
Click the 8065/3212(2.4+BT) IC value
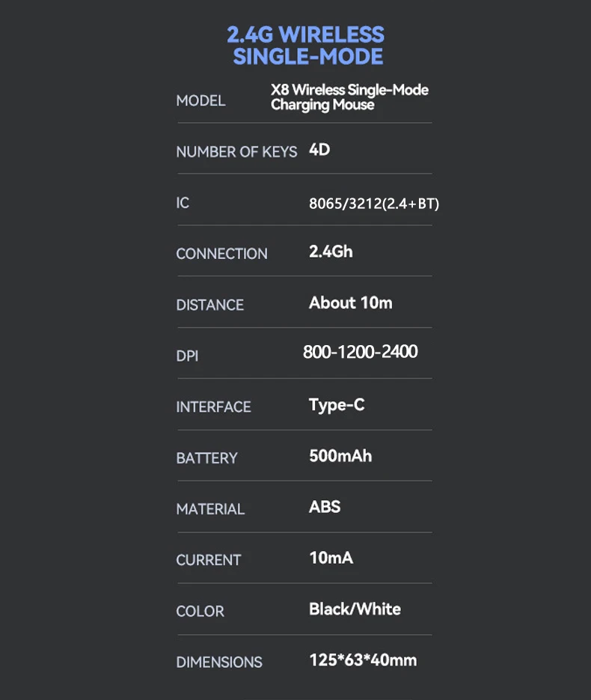pos(373,204)
